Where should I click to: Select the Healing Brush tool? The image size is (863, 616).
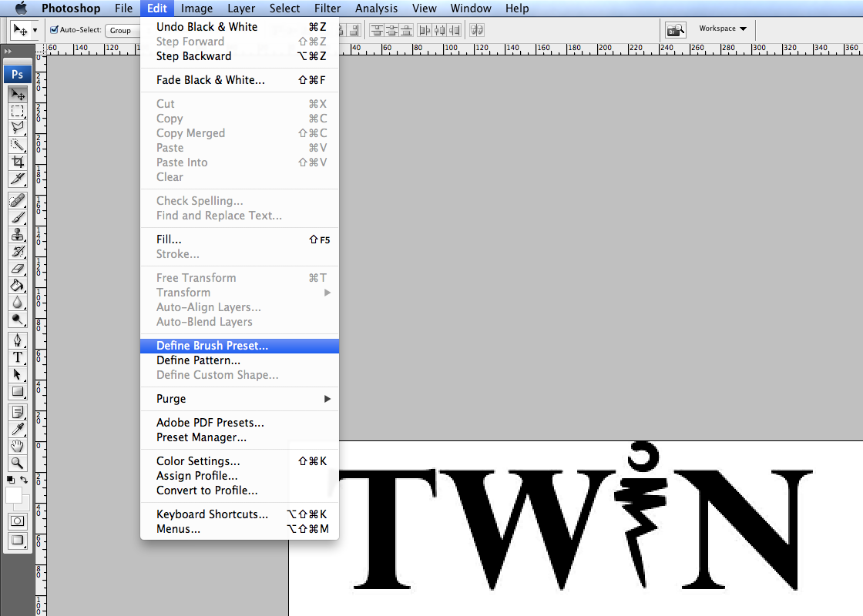[18, 201]
